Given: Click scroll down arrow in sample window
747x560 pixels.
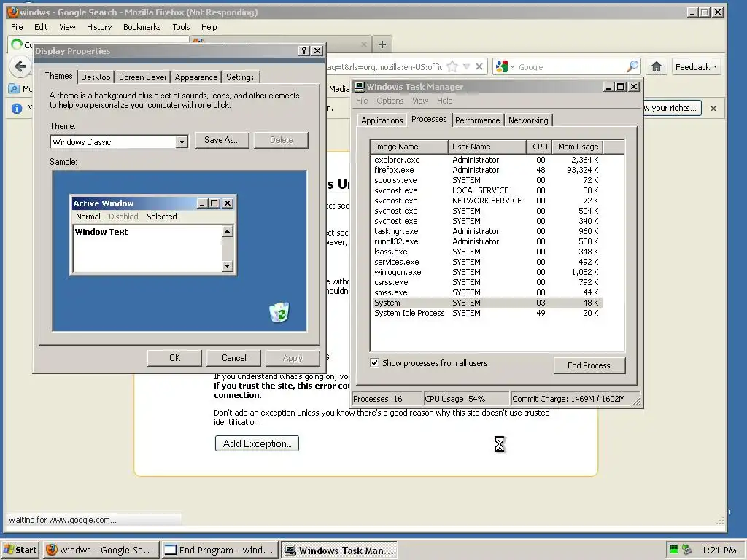Looking at the screenshot, I should (x=228, y=265).
